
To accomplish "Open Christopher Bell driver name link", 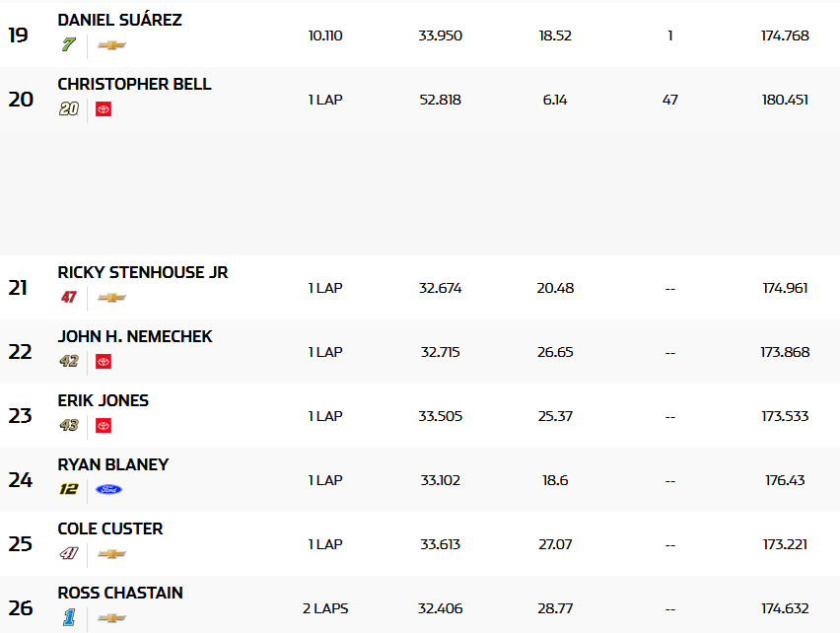I will (134, 84).
